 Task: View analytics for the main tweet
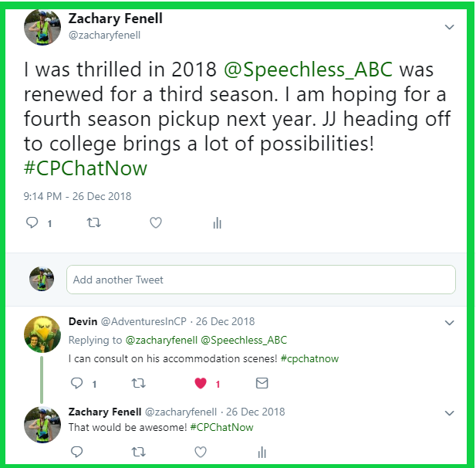pos(217,223)
